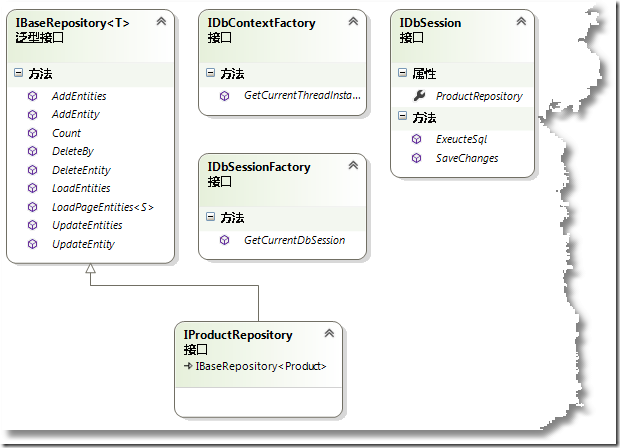Click the method icon beside GetCurrentDbSession

coord(225,240)
